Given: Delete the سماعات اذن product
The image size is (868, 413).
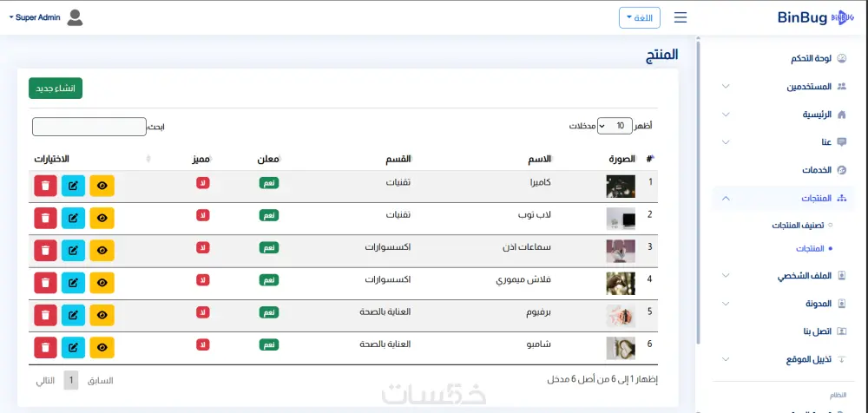Looking at the screenshot, I should tap(45, 250).
